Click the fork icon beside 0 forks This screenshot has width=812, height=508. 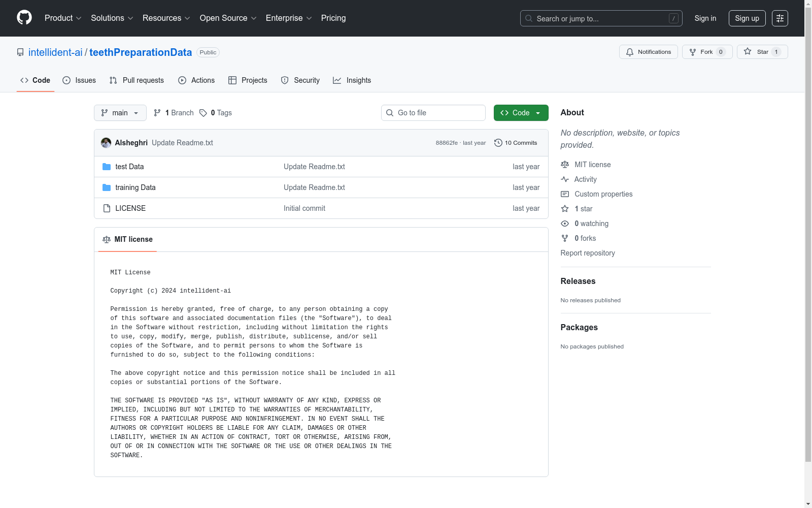pyautogui.click(x=565, y=238)
